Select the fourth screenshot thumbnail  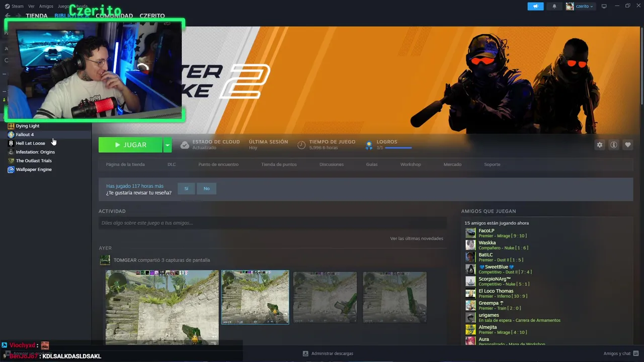click(x=394, y=297)
